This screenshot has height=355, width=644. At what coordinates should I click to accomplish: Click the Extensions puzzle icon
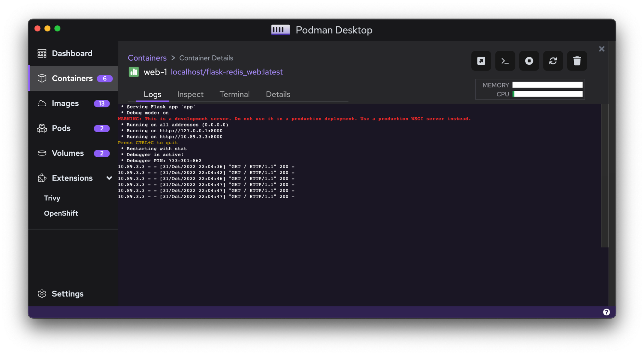point(42,178)
